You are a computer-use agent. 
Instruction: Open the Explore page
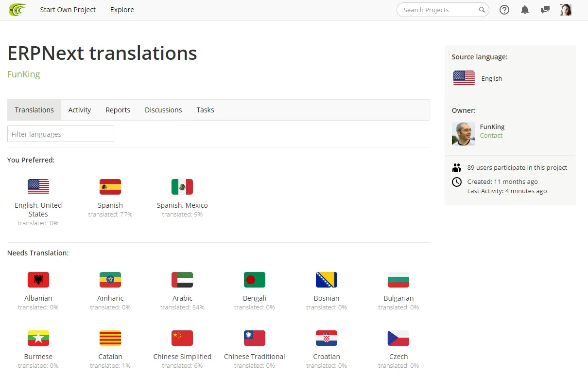(122, 10)
